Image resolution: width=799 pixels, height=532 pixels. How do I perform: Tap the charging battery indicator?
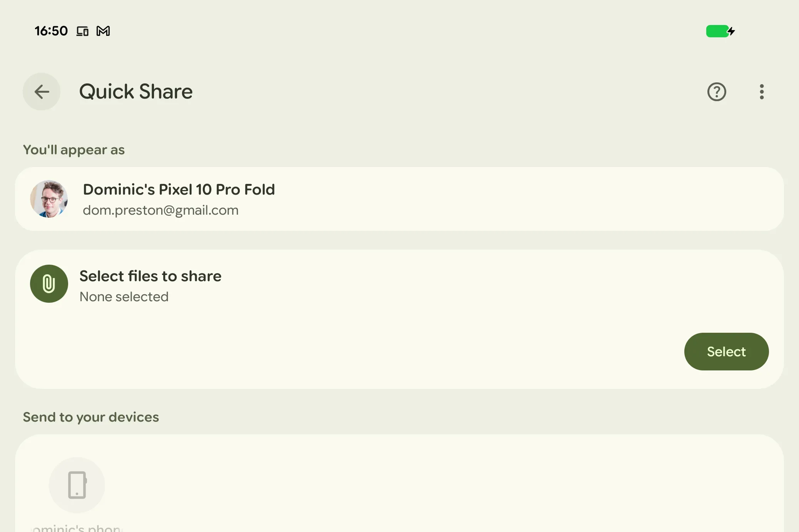click(717, 31)
